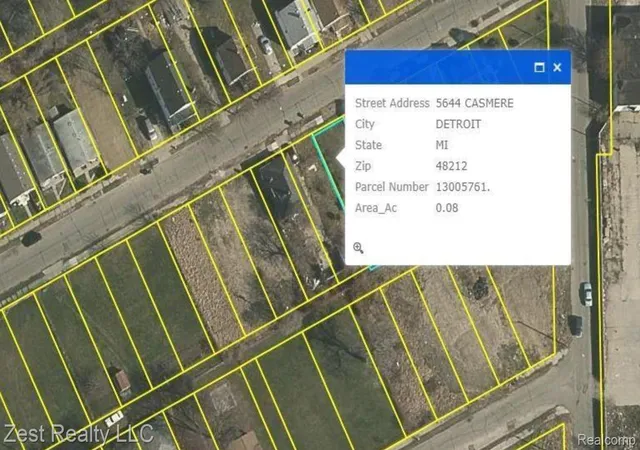Viewport: 640px width, 450px height.
Task: Click the Street Address field label
Action: [x=392, y=103]
